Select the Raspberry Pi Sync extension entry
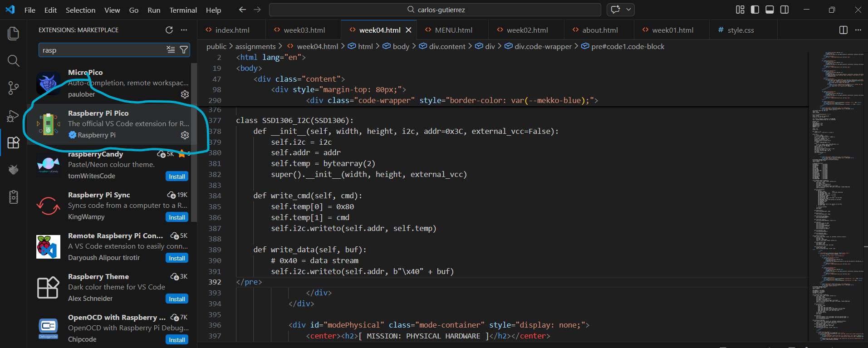The height and width of the screenshot is (348, 868). click(x=112, y=206)
